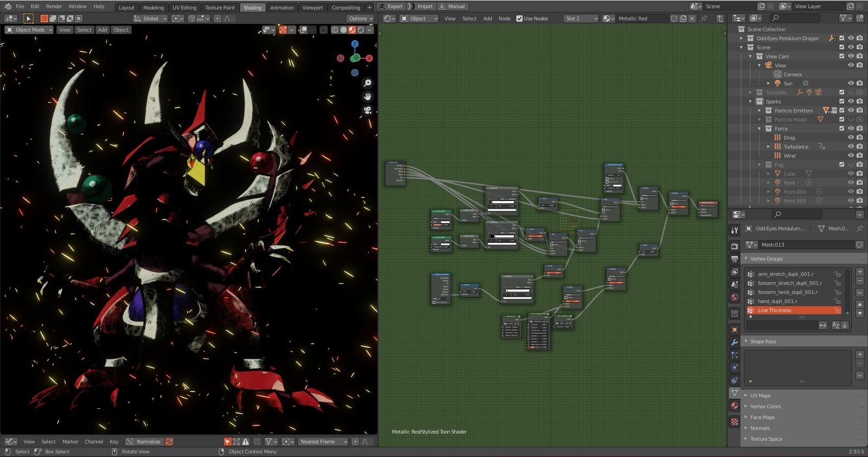The height and width of the screenshot is (457, 868).
Task: Select the tweak select tool icon
Action: coord(29,18)
